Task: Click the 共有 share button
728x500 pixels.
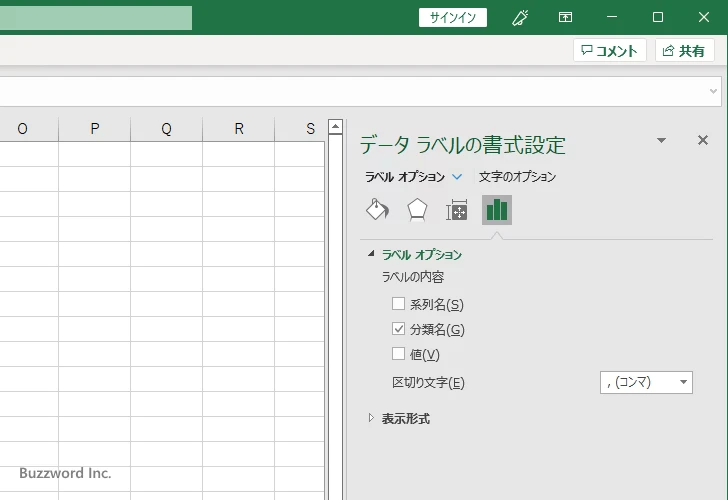Action: point(684,51)
